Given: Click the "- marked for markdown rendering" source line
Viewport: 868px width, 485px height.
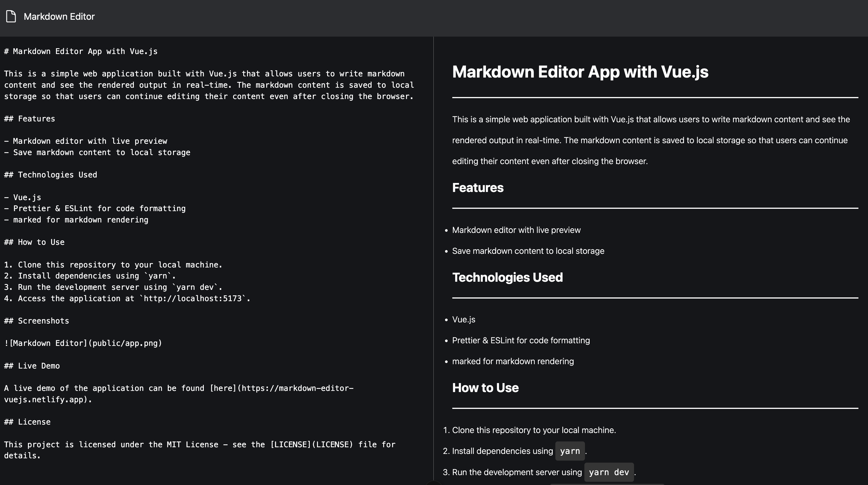Looking at the screenshot, I should pyautogui.click(x=76, y=220).
